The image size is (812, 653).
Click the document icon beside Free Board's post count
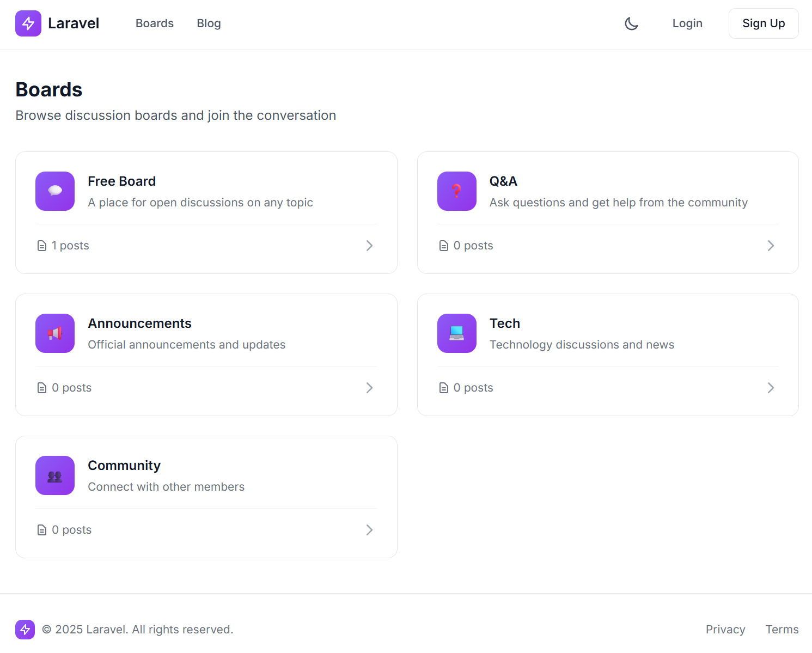[x=42, y=246]
